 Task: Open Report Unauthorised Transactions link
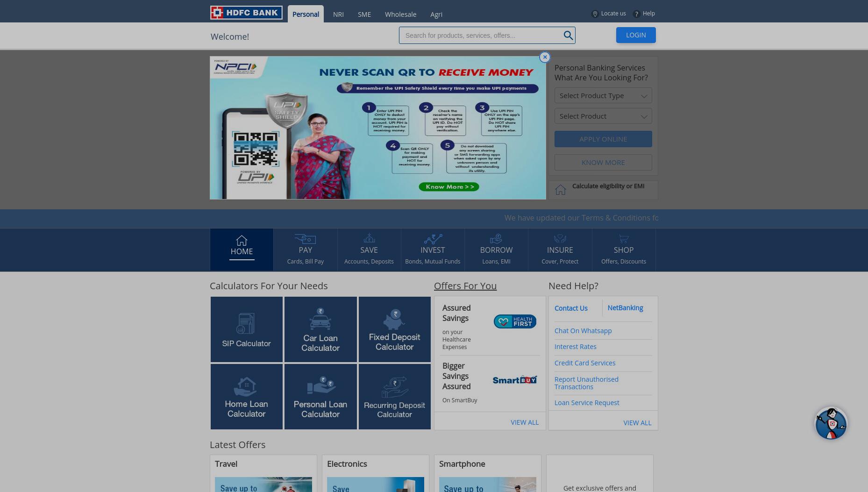click(x=586, y=383)
